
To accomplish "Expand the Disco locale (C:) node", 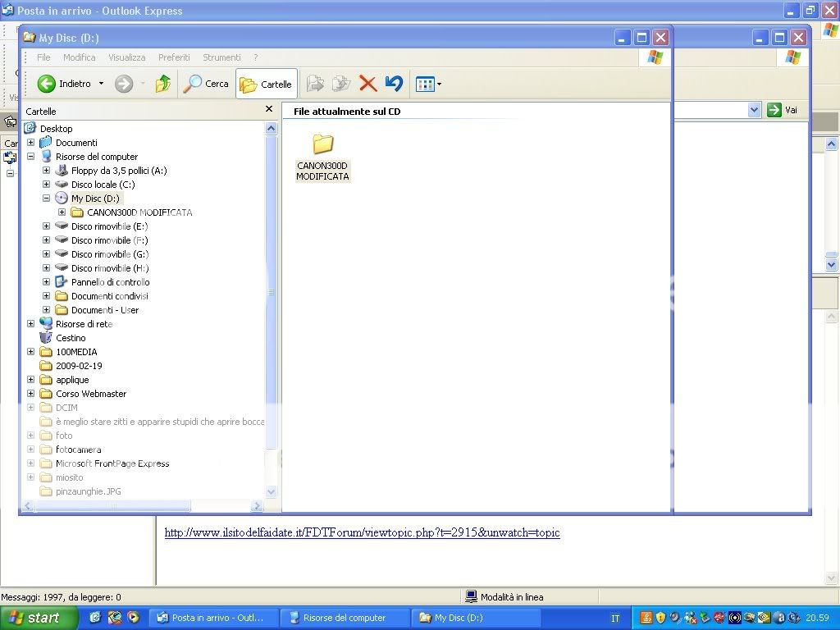I will tap(47, 185).
